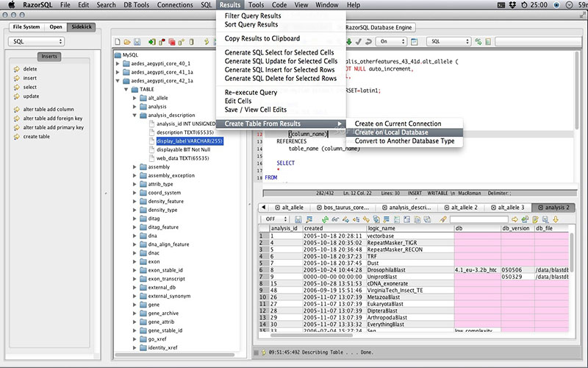Click the calendar-style icon beside the On dropdown
The image size is (588, 368).
[x=415, y=42]
